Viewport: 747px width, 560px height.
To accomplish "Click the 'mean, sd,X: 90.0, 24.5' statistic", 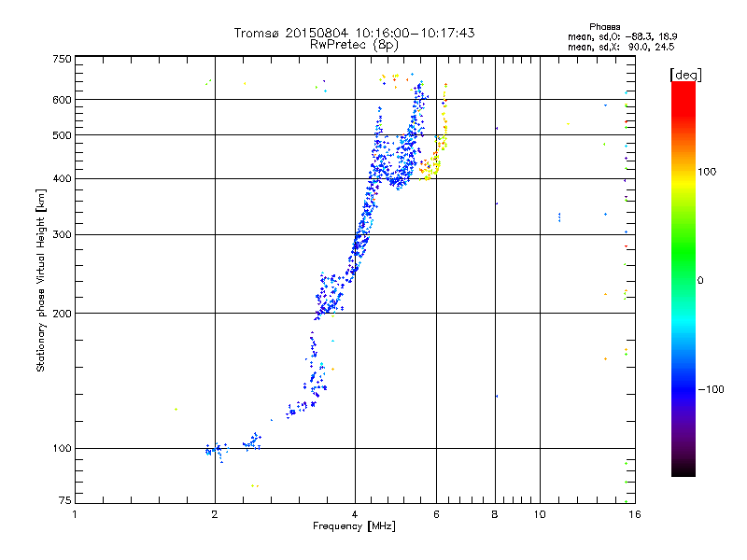I will tap(621, 47).
